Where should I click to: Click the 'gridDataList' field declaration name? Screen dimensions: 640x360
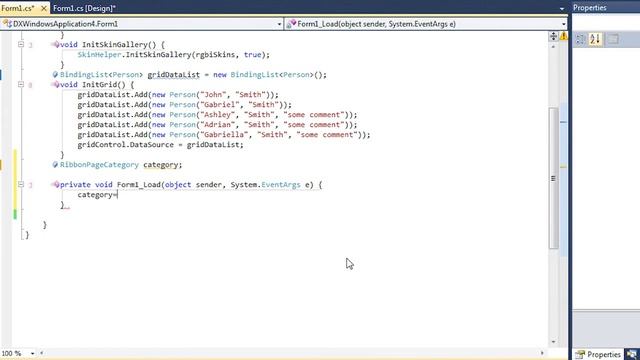click(x=173, y=75)
